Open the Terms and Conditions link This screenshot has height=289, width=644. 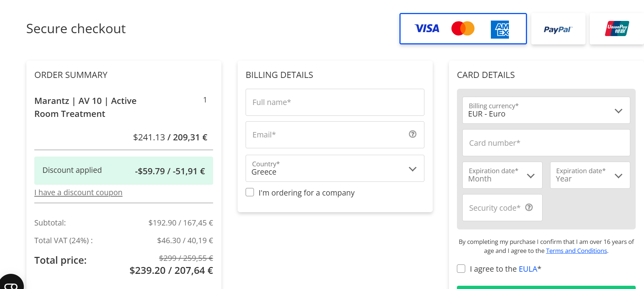click(576, 251)
